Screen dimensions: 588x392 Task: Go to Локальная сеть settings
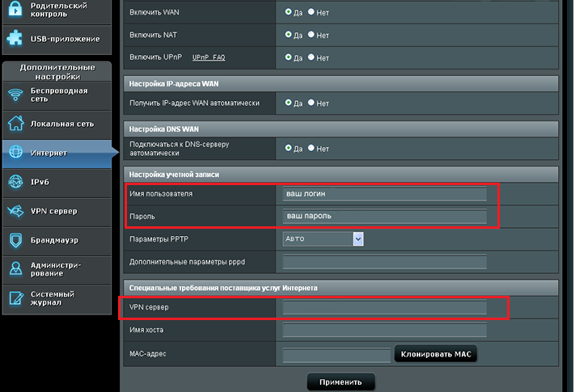[57, 124]
